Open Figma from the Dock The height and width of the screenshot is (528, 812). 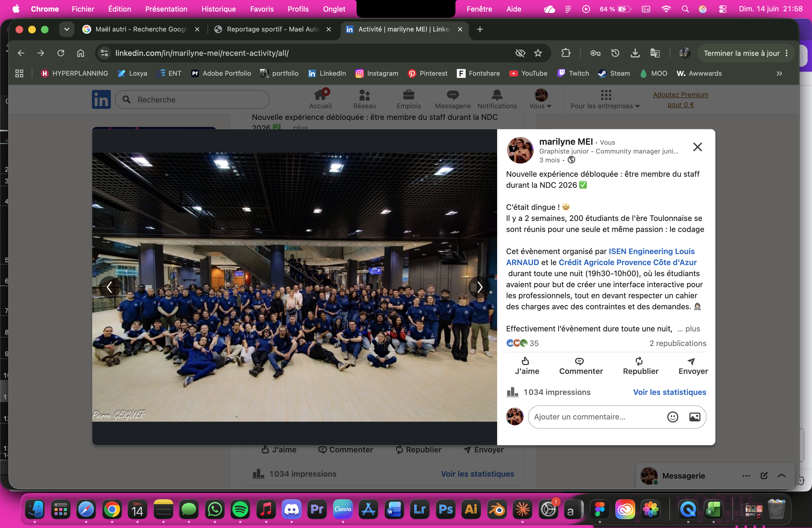pos(599,509)
